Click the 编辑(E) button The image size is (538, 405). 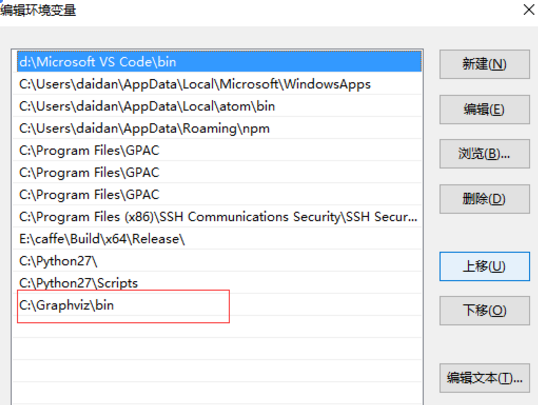coord(484,109)
